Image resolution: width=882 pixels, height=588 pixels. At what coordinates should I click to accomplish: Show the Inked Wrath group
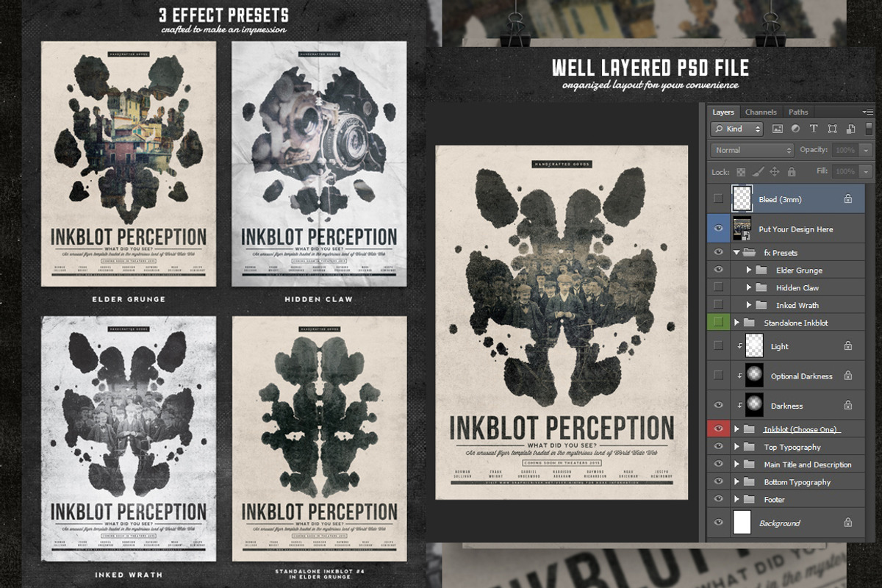point(718,305)
